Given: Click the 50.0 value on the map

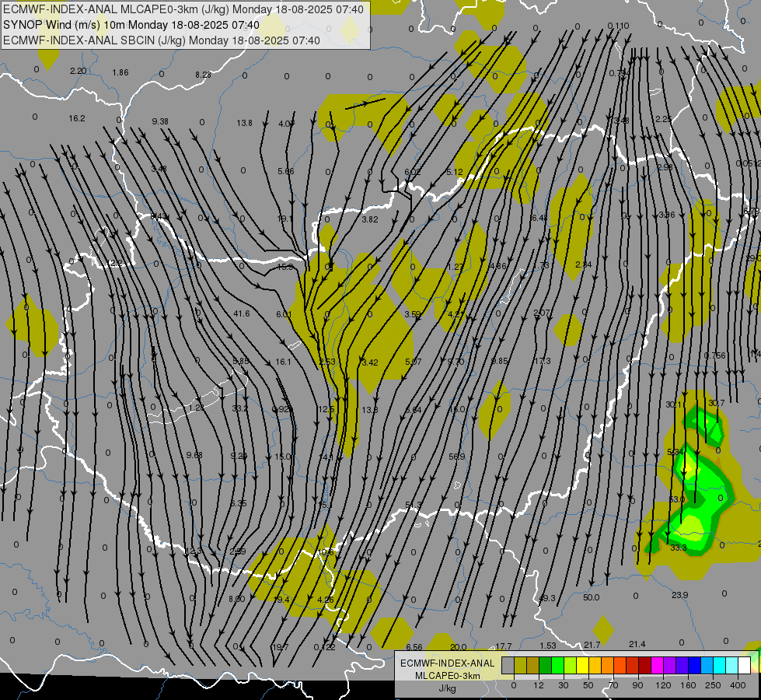Looking at the screenshot, I should 591,597.
